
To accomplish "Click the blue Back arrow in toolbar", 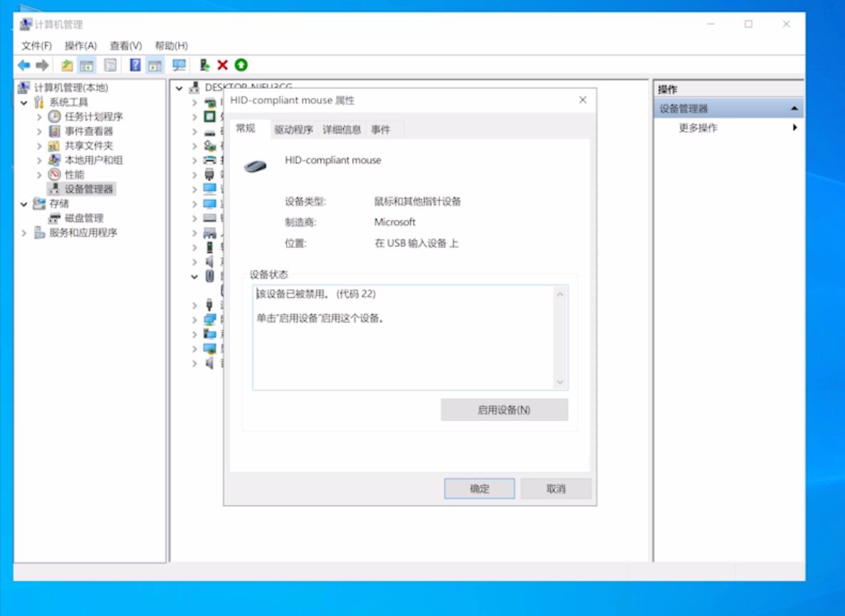I will point(23,66).
